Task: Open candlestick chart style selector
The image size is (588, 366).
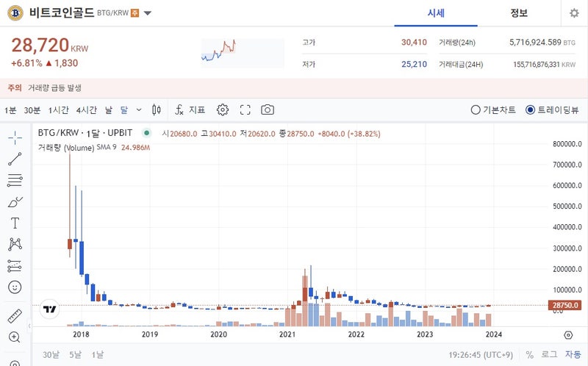Action: click(x=157, y=110)
